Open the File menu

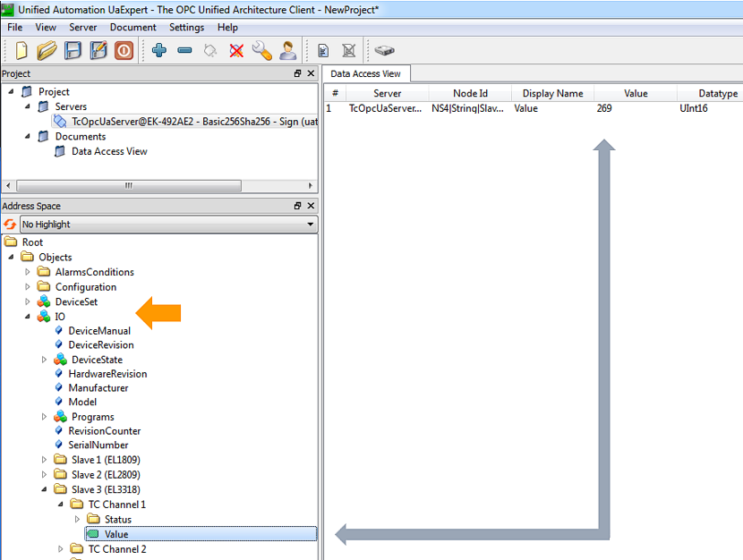14,28
